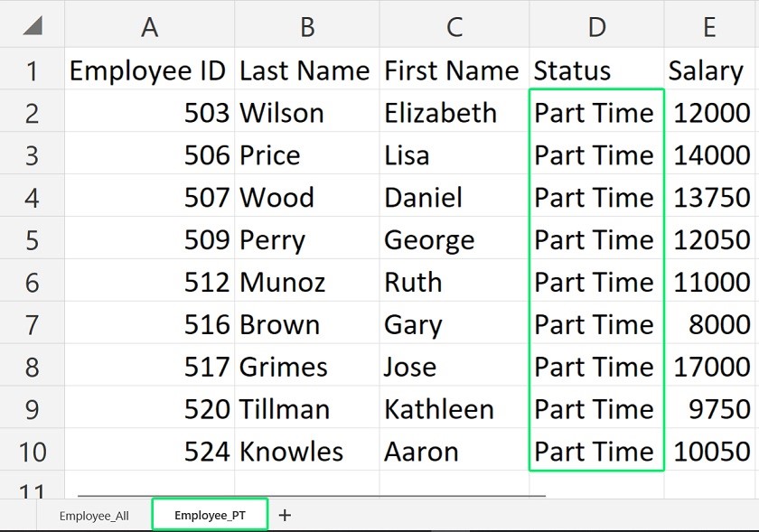Select the Part Time cell for Knowles
Screen dimensions: 759x532
[x=596, y=451]
